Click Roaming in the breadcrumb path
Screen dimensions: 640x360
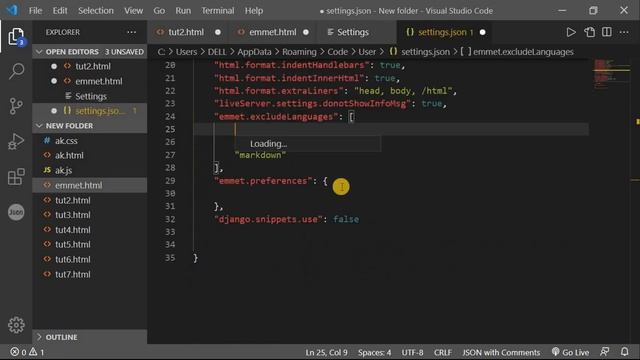click(299, 52)
